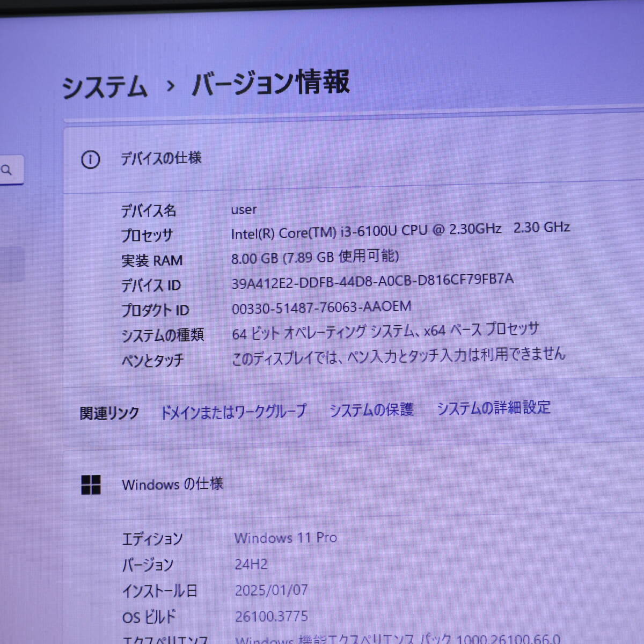Select the バージョン情報 page title
Screen dimensions: 644x644
[271, 83]
